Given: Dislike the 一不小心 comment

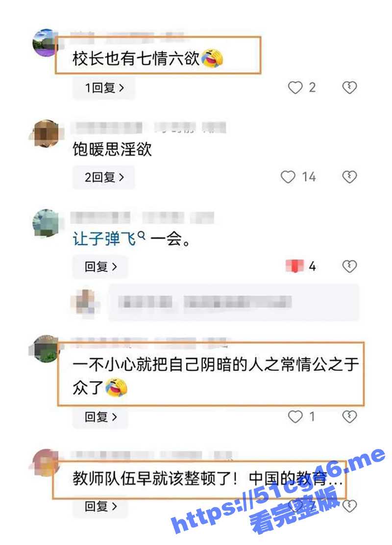Looking at the screenshot, I should pos(349,416).
